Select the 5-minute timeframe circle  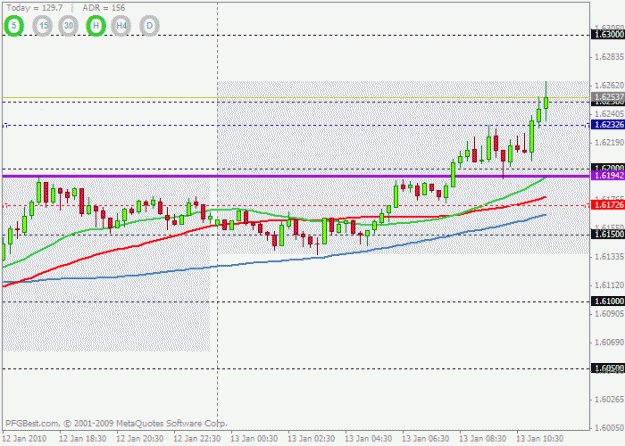pos(14,26)
